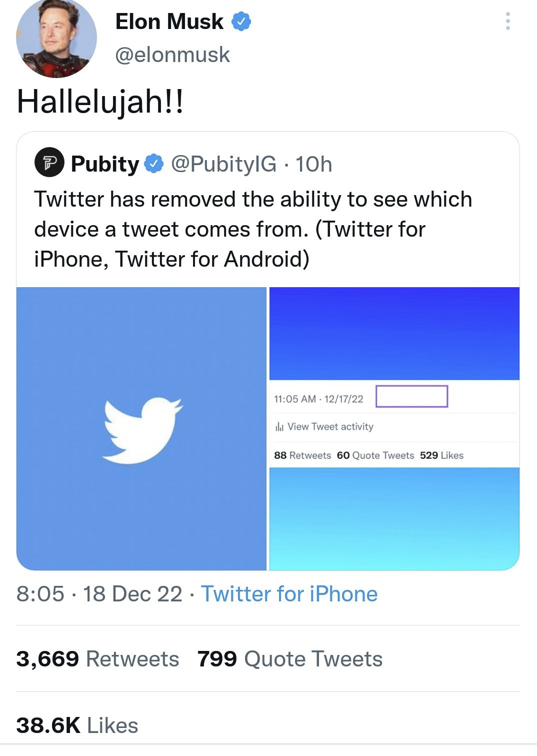Click the verified badge next to Pubity
Screen dimensions: 537x756
154,164
